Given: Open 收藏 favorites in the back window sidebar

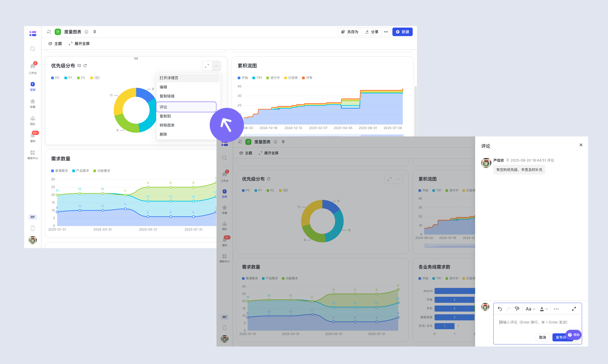Looking at the screenshot, I should point(33,104).
